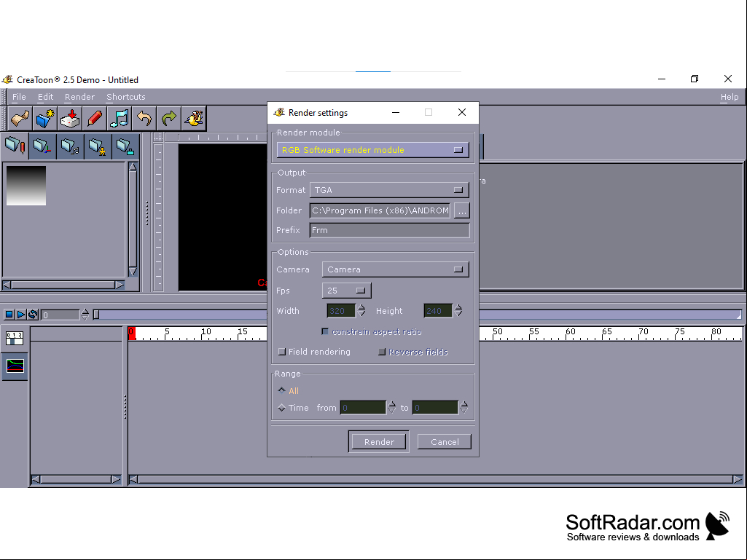Image resolution: width=747 pixels, height=560 pixels.
Task: Start playback with the play button
Action: (21, 315)
